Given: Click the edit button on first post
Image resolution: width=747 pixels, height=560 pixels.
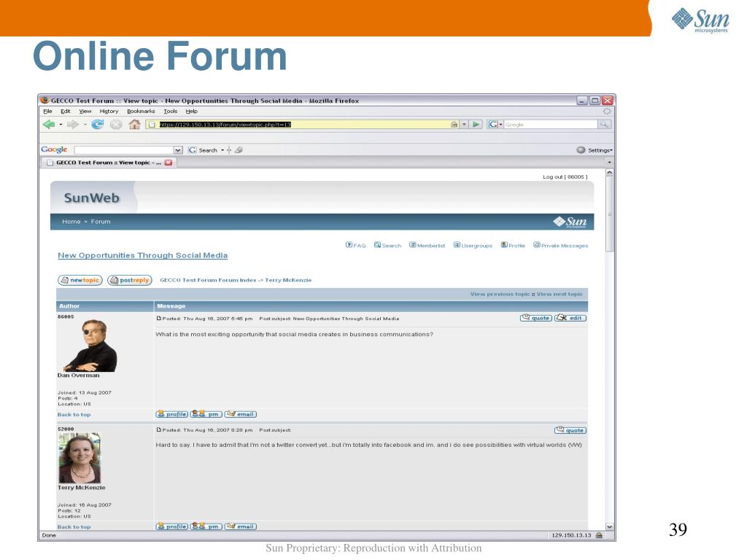Looking at the screenshot, I should click(570, 318).
